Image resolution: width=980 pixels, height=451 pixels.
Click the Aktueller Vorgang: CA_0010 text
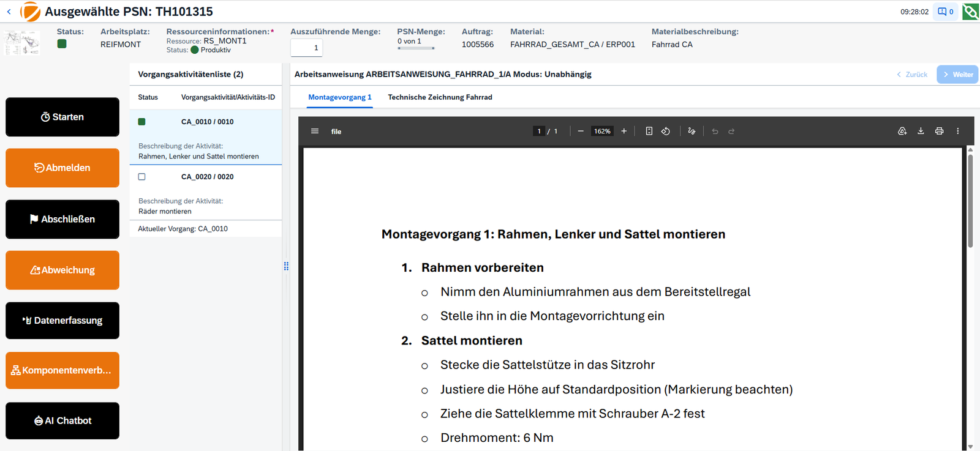click(183, 229)
